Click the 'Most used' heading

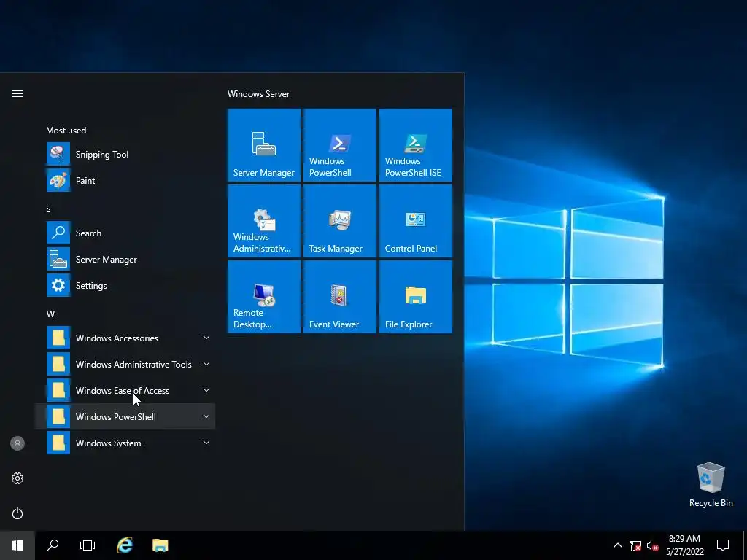click(66, 130)
